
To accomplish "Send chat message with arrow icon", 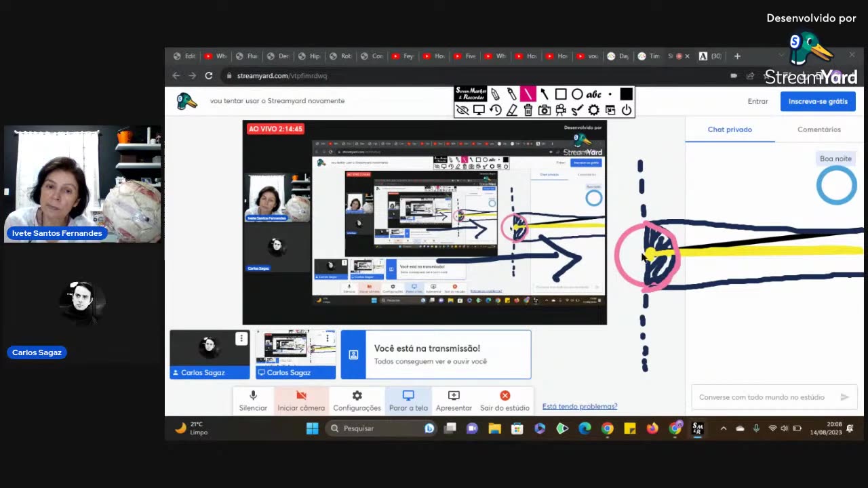I will coord(844,397).
